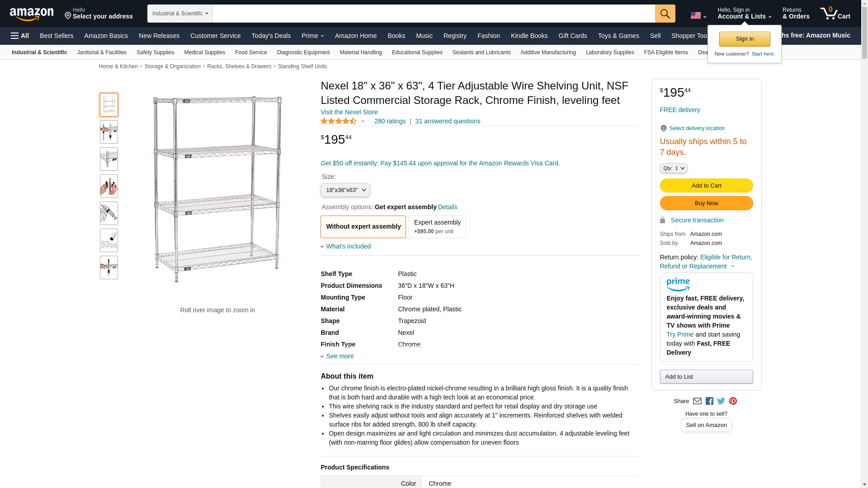The width and height of the screenshot is (868, 488).
Task: Go to Safety Supplies subcategory
Action: [x=155, y=52]
